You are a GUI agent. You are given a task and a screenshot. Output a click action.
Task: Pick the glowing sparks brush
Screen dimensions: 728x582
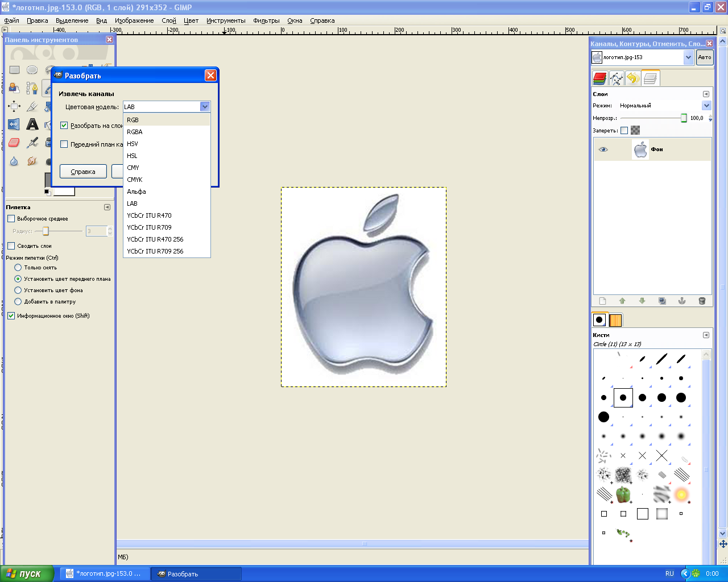pyautogui.click(x=681, y=494)
